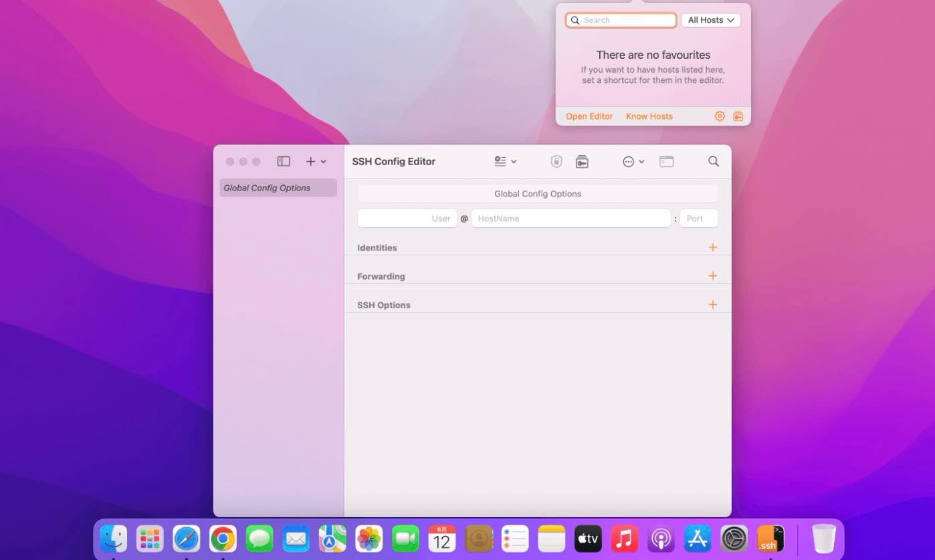Open the ellipsis more actions dropdown
935x560 pixels.
[633, 162]
